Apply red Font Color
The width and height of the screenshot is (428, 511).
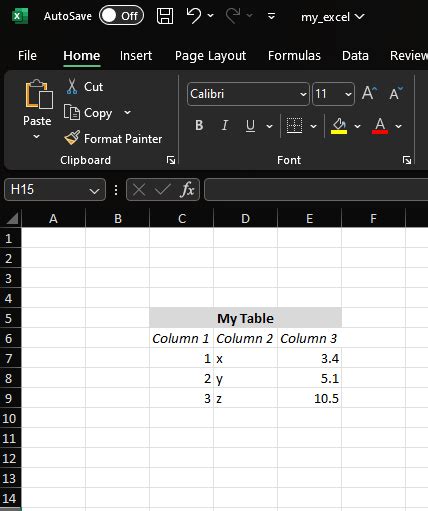[380, 126]
